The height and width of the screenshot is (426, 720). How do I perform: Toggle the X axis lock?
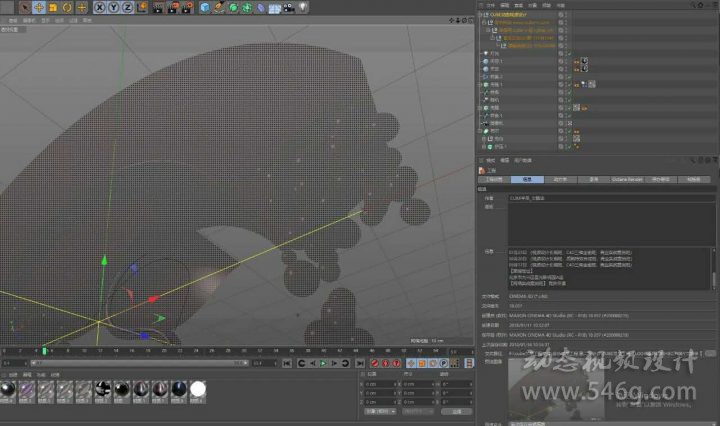click(100, 8)
